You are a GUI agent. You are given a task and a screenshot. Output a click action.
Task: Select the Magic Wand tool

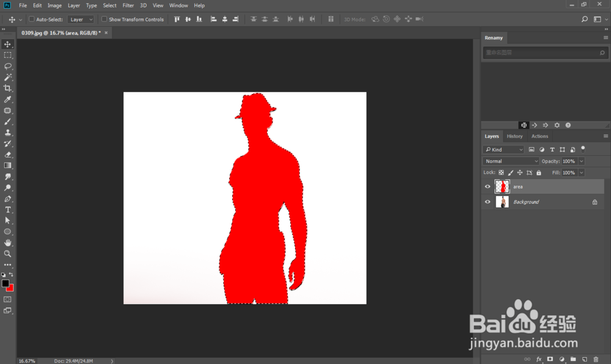(x=8, y=77)
